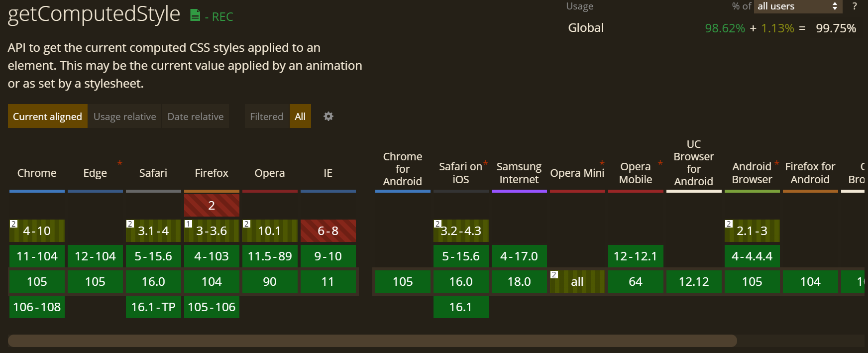
Task: Click the asterisk note beside Android Browser
Action: (x=776, y=163)
